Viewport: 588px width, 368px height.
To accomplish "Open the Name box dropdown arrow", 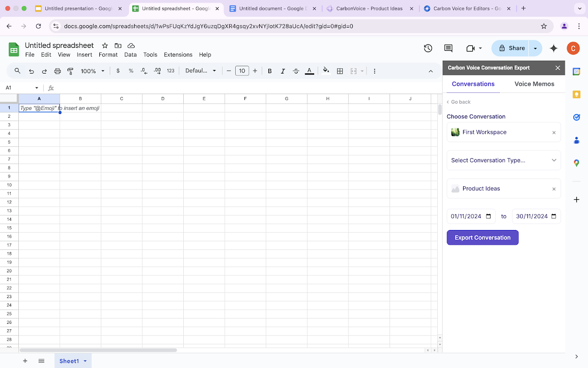I will (x=37, y=88).
